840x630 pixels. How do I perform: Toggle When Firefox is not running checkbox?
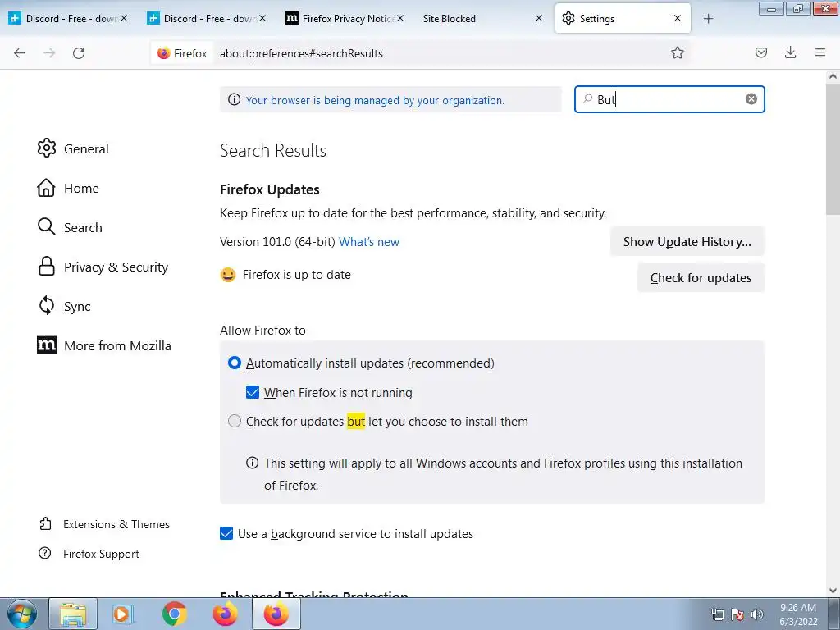point(253,393)
